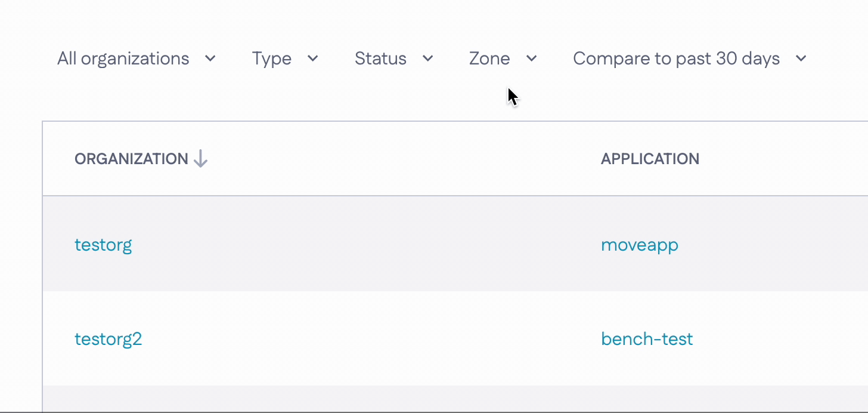Select the APPLICATION column header
Image resolution: width=868 pixels, height=413 pixels.
[650, 159]
